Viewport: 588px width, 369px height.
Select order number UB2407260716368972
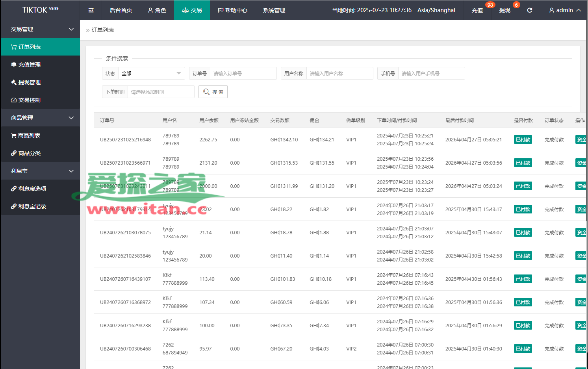point(125,302)
